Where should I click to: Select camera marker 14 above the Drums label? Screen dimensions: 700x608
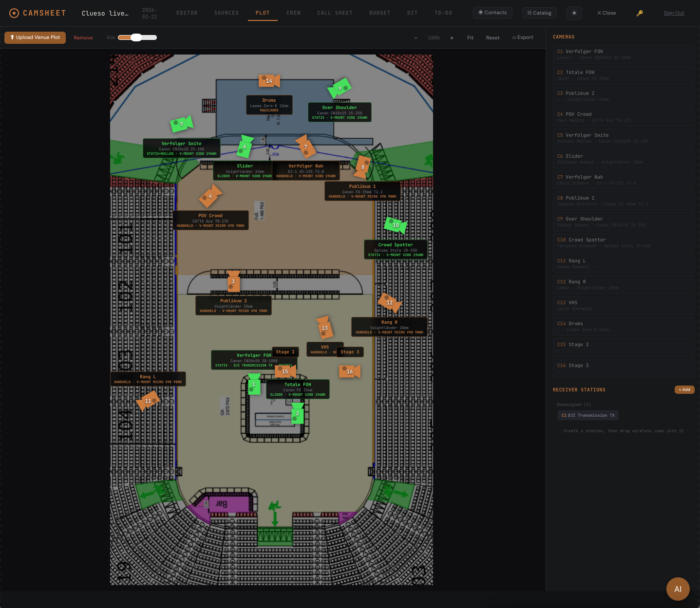[x=269, y=81]
